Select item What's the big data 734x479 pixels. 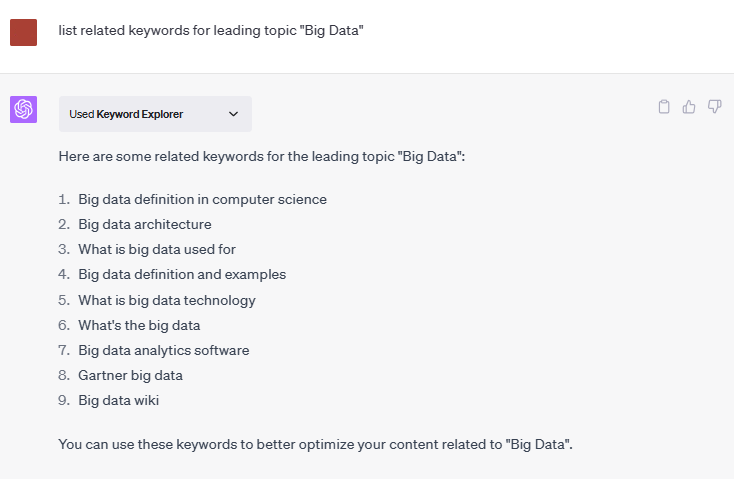[139, 325]
